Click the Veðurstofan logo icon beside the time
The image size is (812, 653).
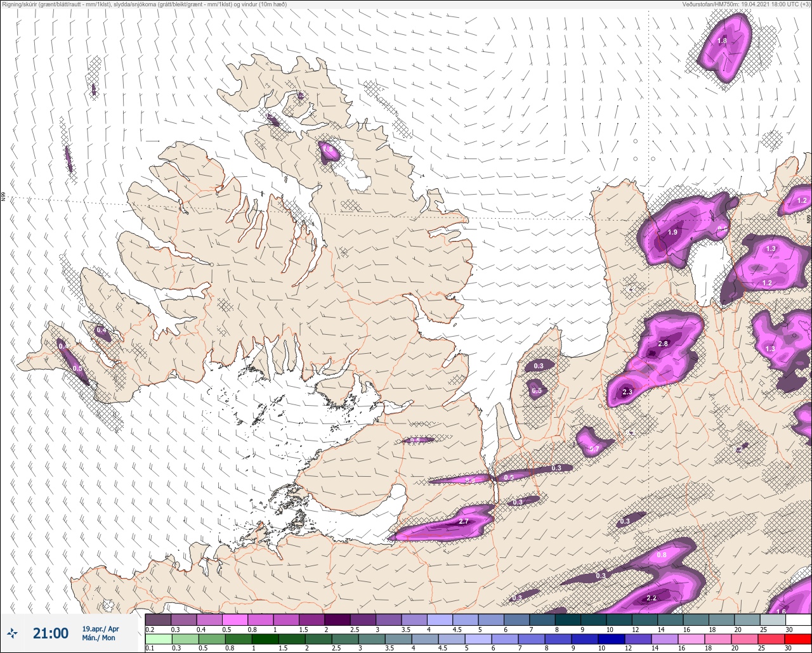coord(12,633)
